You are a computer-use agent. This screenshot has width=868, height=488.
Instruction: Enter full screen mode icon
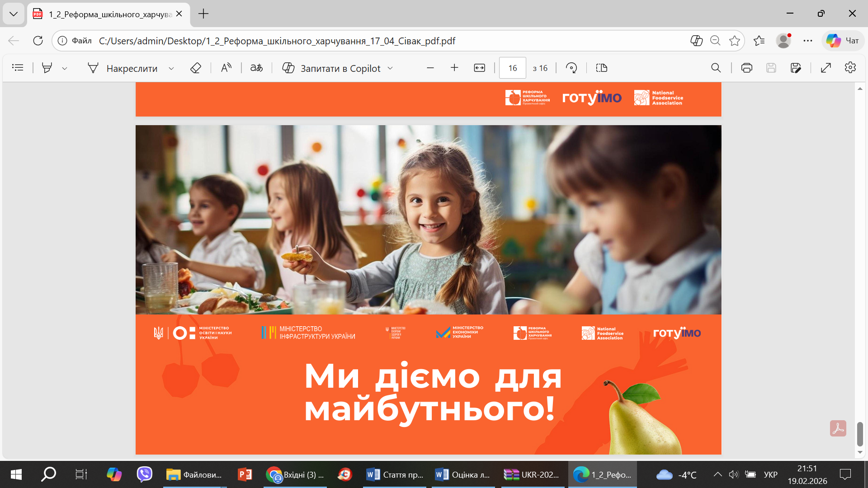tap(826, 68)
